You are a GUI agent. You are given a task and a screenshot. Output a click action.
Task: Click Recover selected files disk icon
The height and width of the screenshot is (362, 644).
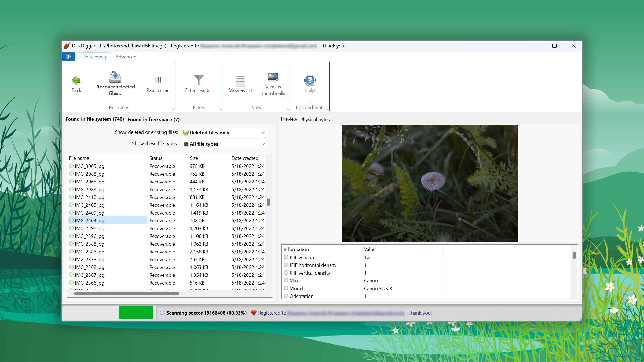tap(115, 77)
